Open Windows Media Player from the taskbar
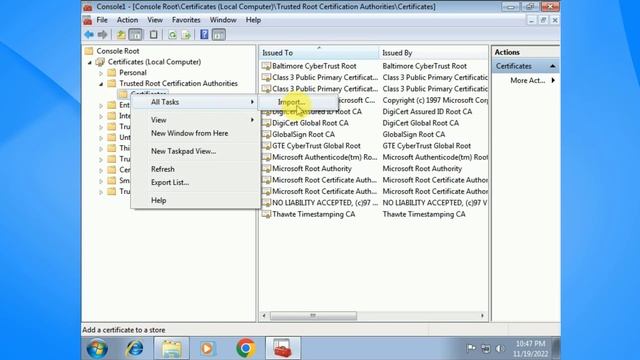The height and width of the screenshot is (360, 640). (x=207, y=348)
